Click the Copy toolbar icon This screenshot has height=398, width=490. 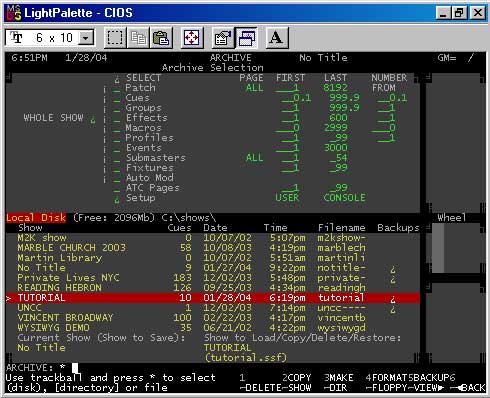[x=138, y=38]
